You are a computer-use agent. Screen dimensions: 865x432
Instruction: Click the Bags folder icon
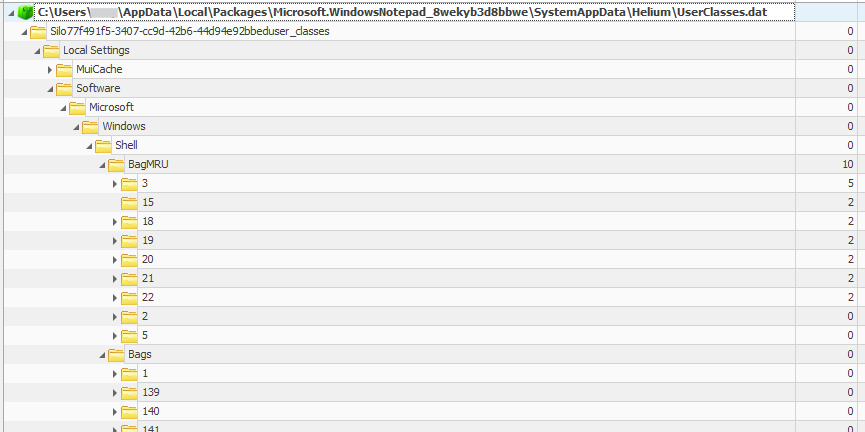click(116, 354)
